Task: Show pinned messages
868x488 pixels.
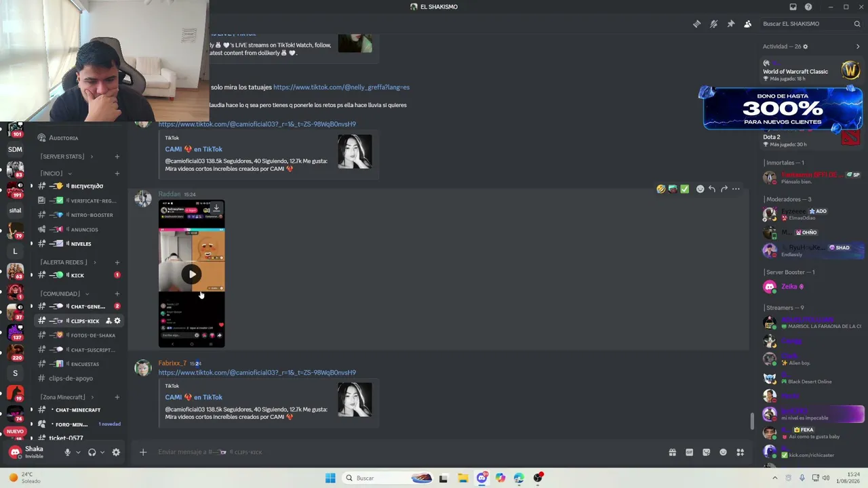Action: tap(730, 24)
